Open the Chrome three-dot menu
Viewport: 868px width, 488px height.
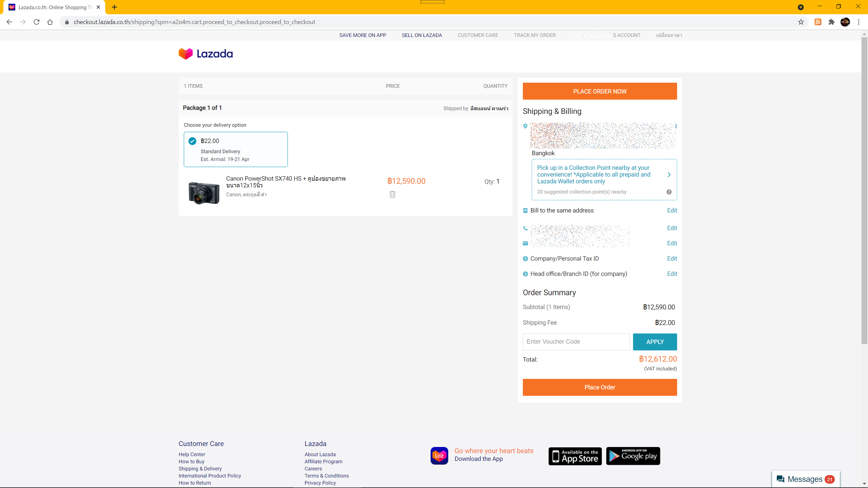[859, 22]
